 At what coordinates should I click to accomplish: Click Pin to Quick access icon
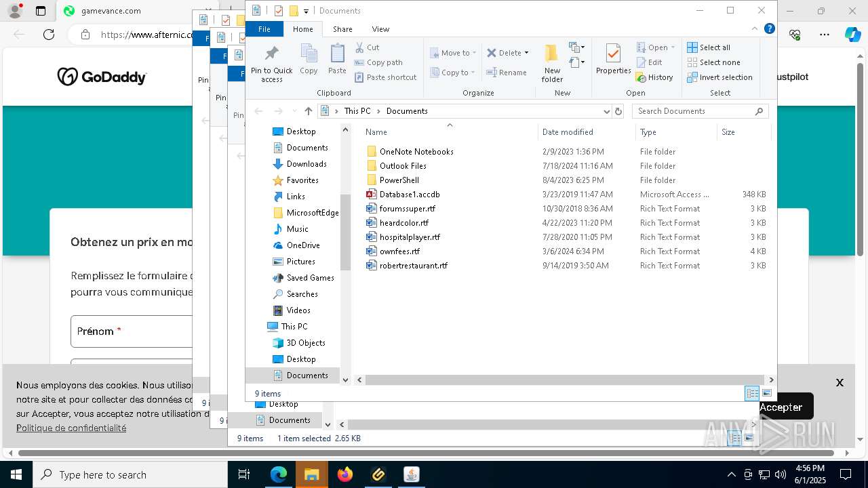pyautogui.click(x=271, y=64)
